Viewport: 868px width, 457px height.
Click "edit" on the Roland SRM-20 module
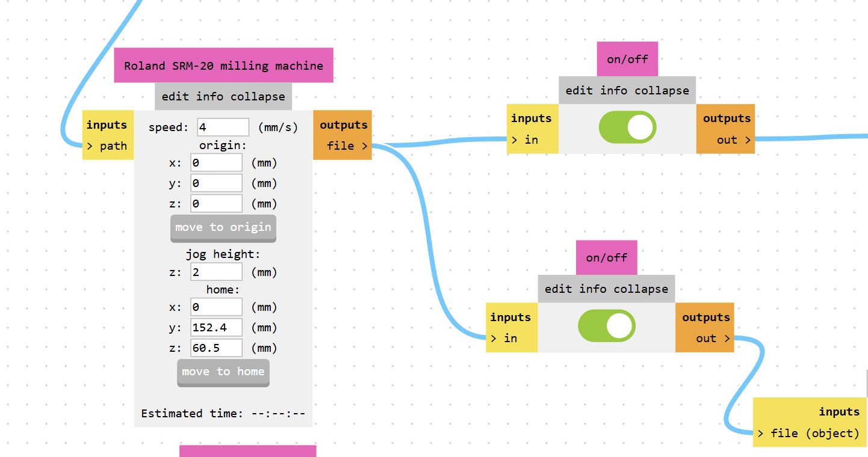175,96
